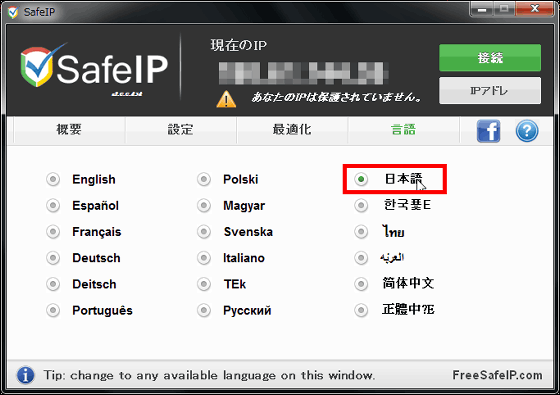Click the blurred current IP address
The image size is (560, 395).
(x=304, y=73)
